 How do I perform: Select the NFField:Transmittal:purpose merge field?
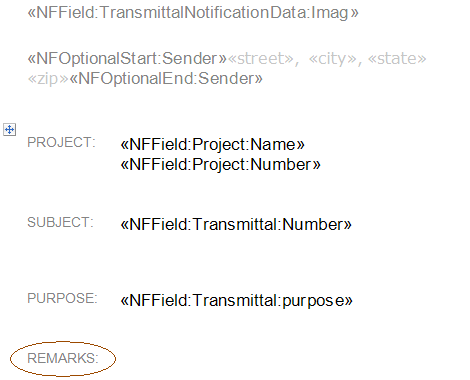tap(236, 300)
